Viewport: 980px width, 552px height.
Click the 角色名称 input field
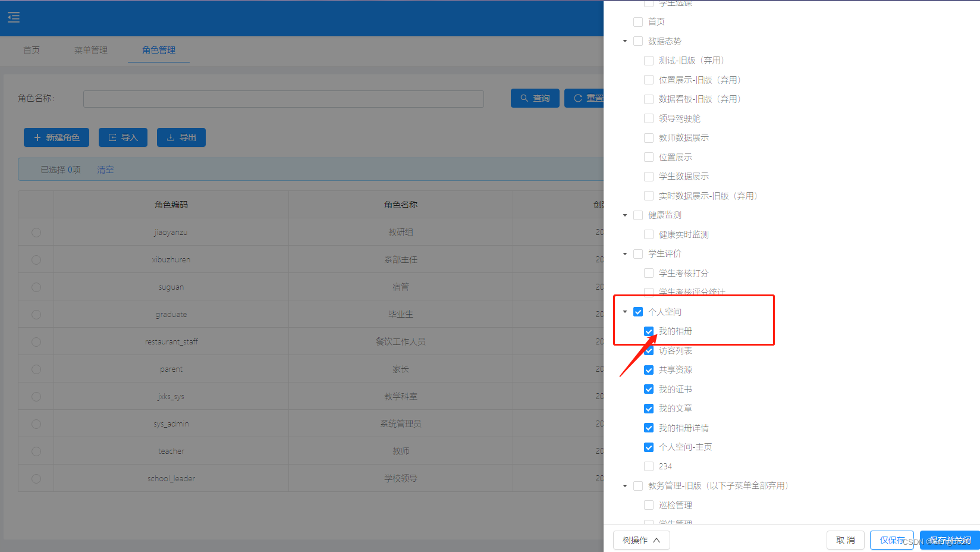click(283, 99)
